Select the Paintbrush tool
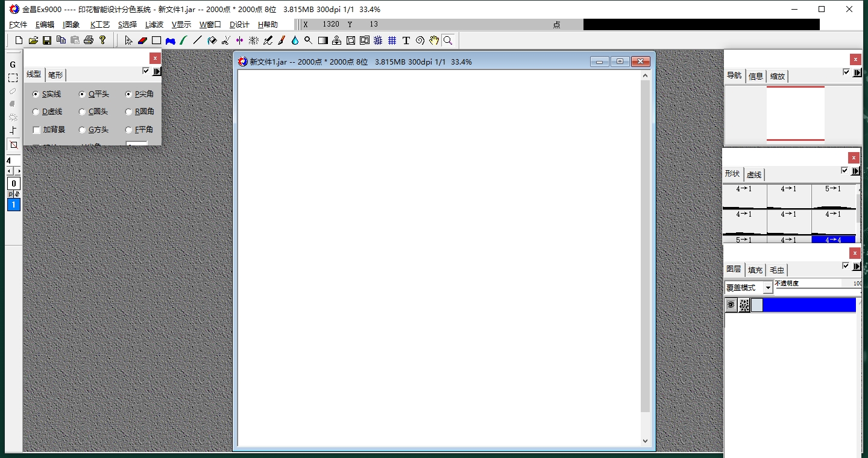This screenshot has height=458, width=868. (x=281, y=40)
